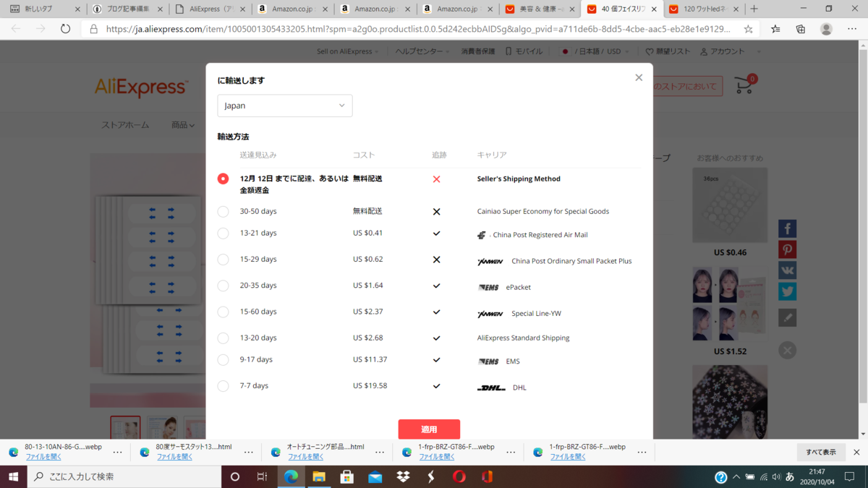Choose China Post Registered Air Mail
Screen dimensions: 868x488
223,234
